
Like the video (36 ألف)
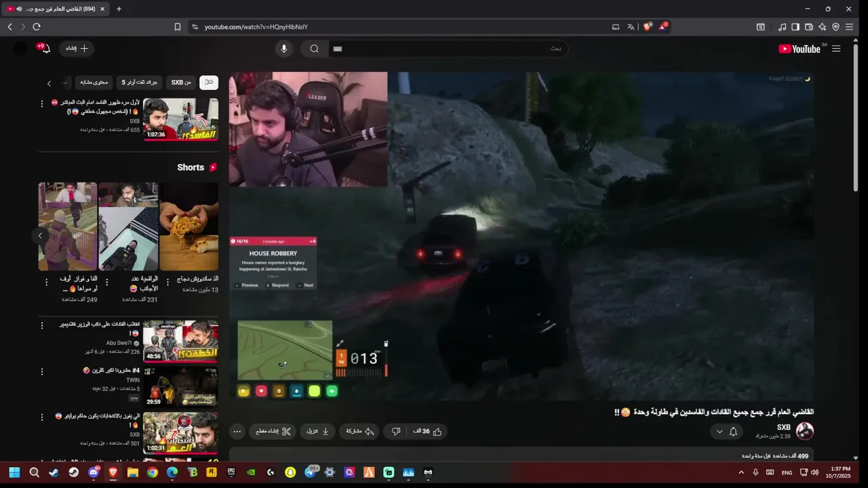point(428,431)
